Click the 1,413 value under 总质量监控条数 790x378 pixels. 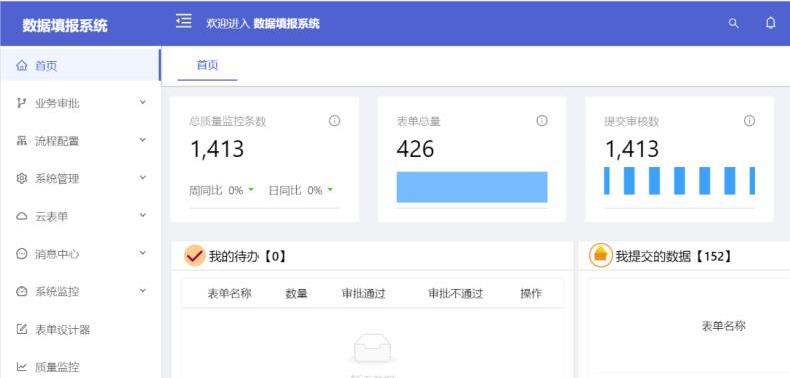click(217, 149)
